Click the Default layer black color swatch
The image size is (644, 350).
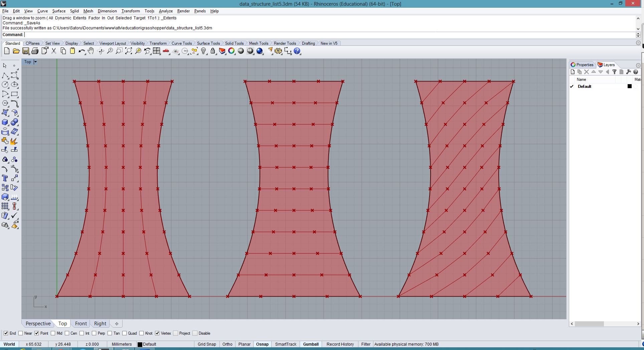click(630, 86)
